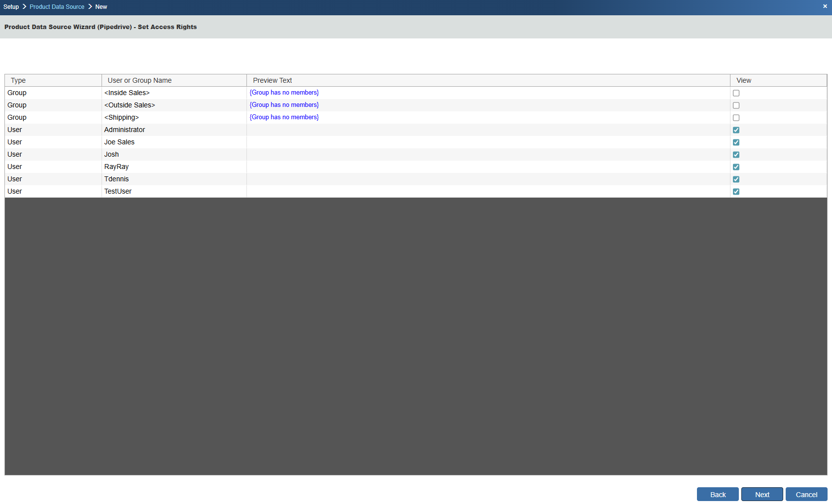Untick View checkbox for Tdennis
The height and width of the screenshot is (504, 832).
point(736,179)
